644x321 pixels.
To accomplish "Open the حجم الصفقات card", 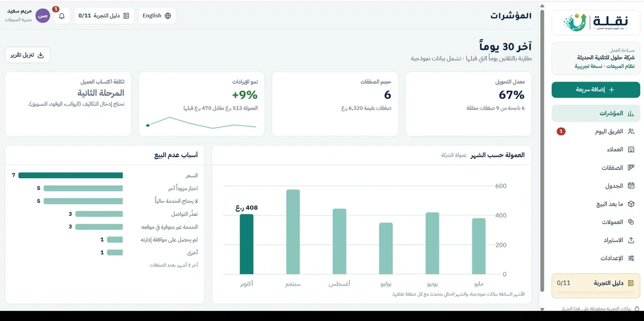I will 335,104.
